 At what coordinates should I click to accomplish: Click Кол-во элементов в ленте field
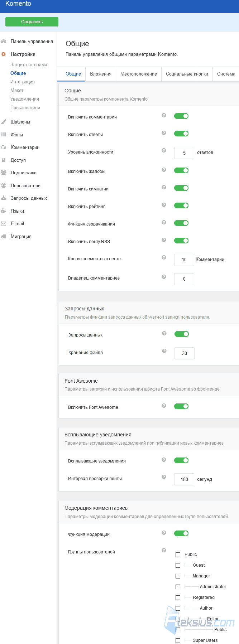coord(184,260)
